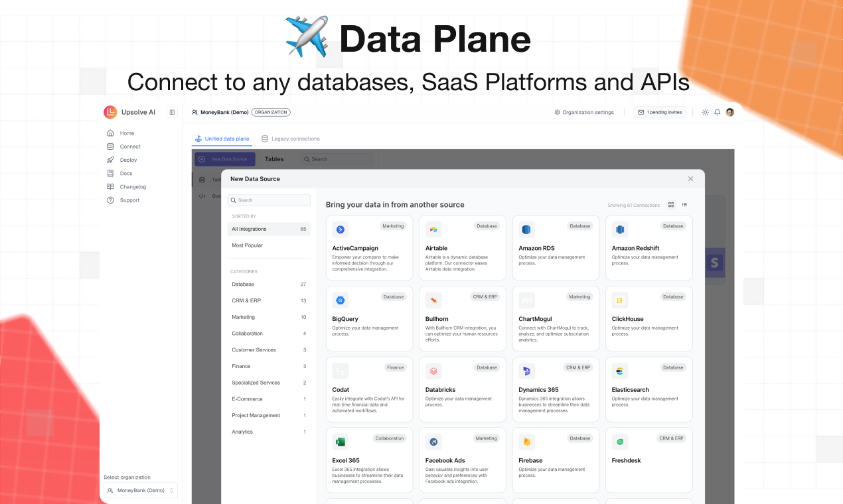This screenshot has height=504, width=843.
Task: Toggle the light/dark theme sun icon
Action: (705, 112)
